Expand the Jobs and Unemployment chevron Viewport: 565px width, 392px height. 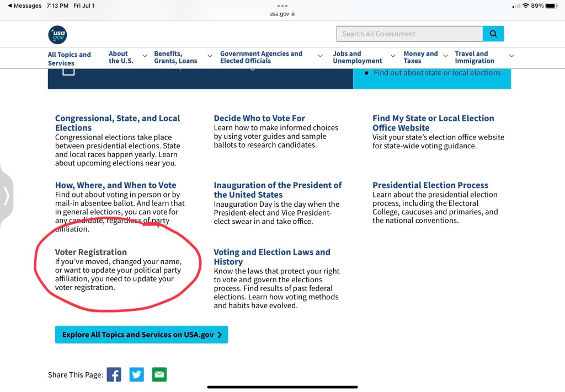393,56
